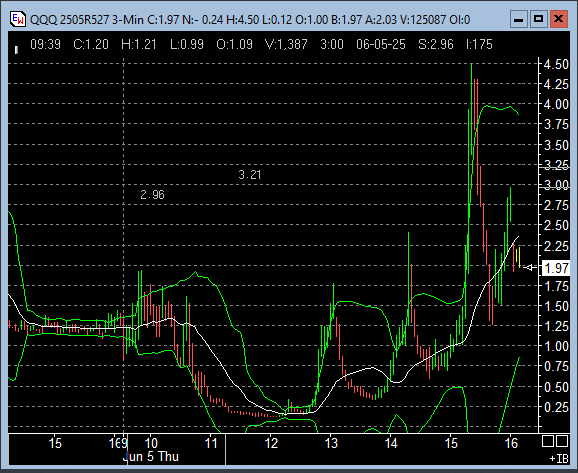Image resolution: width=578 pixels, height=473 pixels.
Task: Click the A:2.03 ask in title bar
Action: 381,20
